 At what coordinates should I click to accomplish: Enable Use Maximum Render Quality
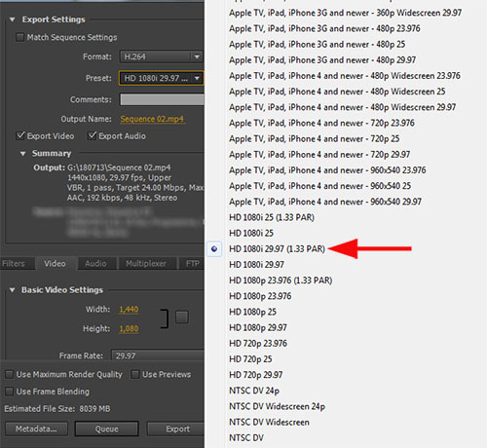pos(9,374)
